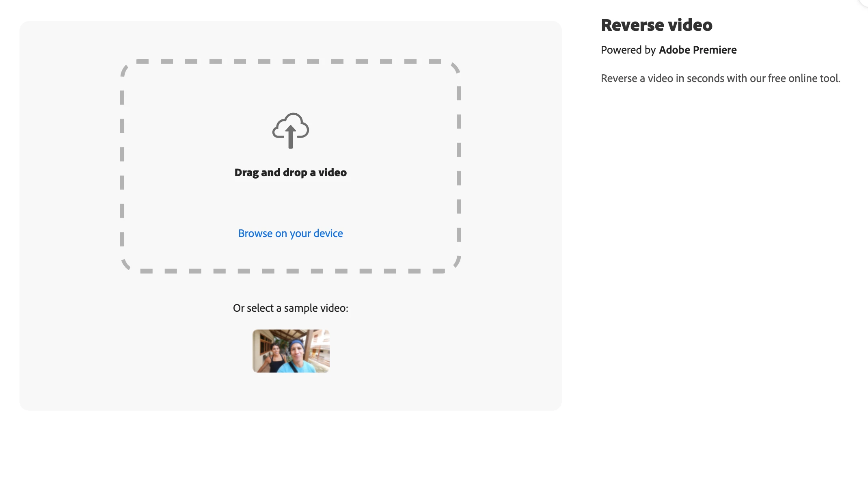Click the word 'Browse' in the blue link

pyautogui.click(x=255, y=233)
